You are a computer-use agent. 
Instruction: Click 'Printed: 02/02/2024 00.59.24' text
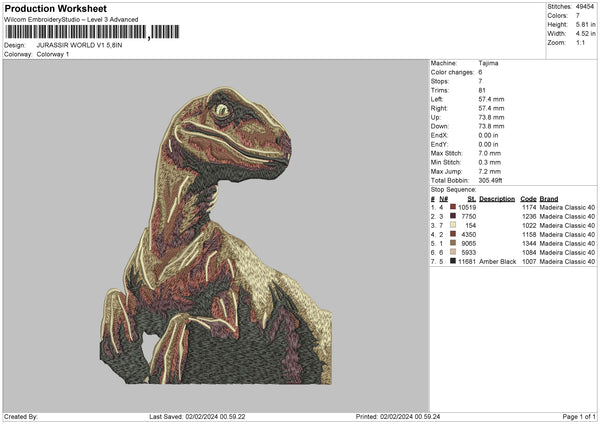point(398,416)
